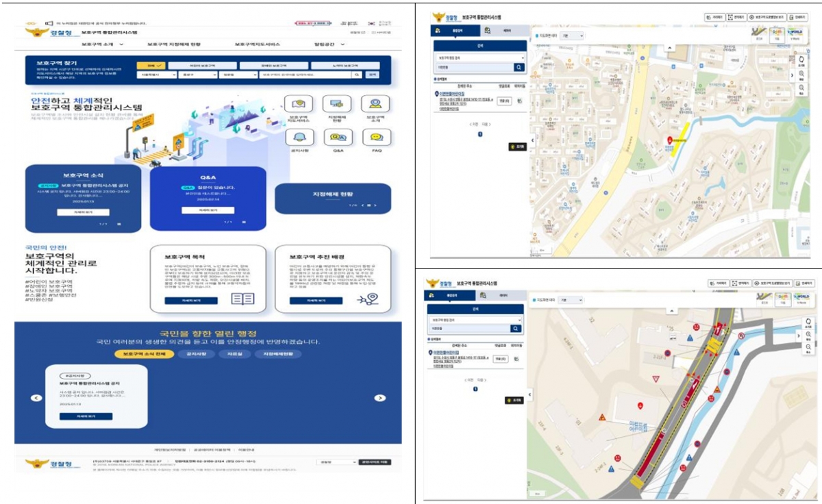
Task: Expand the 보호구역 소개 menu
Action: 103,45
